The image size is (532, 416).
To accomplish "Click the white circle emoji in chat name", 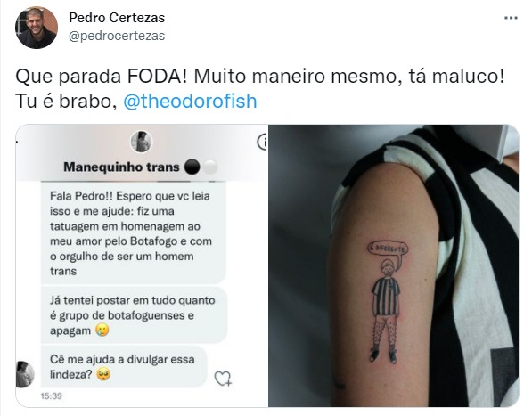I will [210, 167].
